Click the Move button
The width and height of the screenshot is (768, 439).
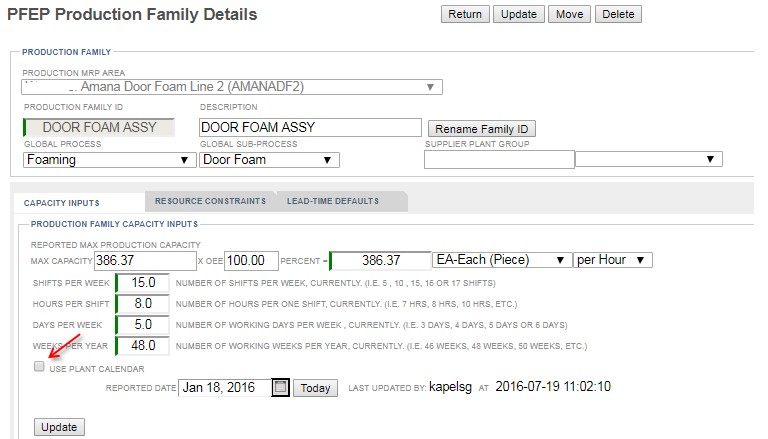(x=569, y=14)
